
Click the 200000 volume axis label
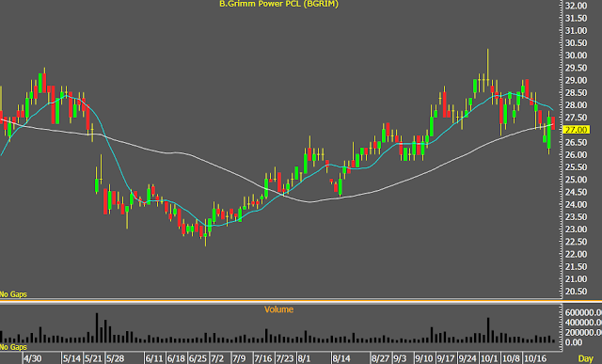(583, 333)
